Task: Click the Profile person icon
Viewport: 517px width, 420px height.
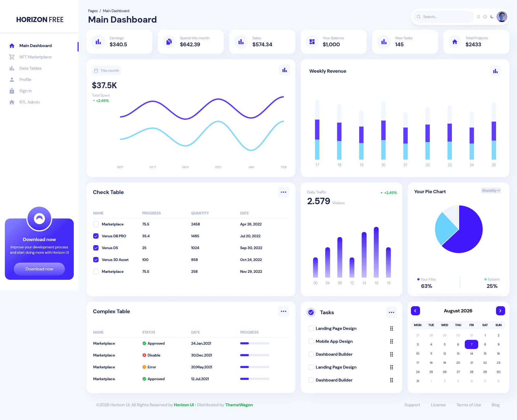Action: [x=12, y=80]
